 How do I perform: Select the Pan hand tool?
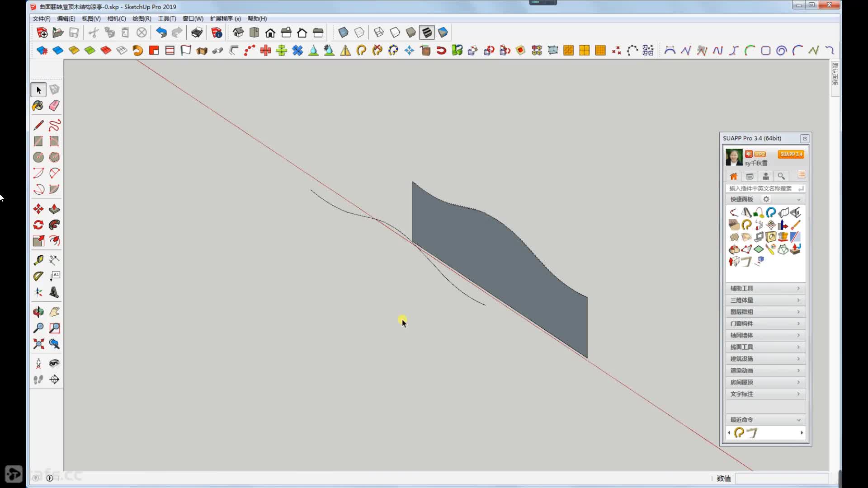(x=54, y=312)
